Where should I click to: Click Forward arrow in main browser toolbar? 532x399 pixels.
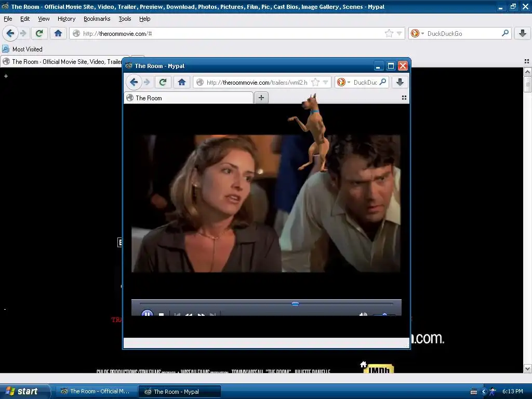coord(23,33)
